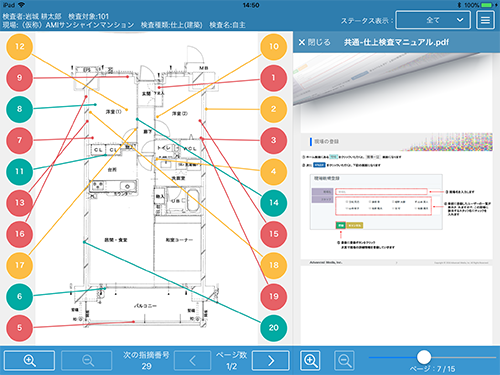The image size is (500, 375).
Task: Select green inspection marker number 20
Action: pyautogui.click(x=273, y=328)
